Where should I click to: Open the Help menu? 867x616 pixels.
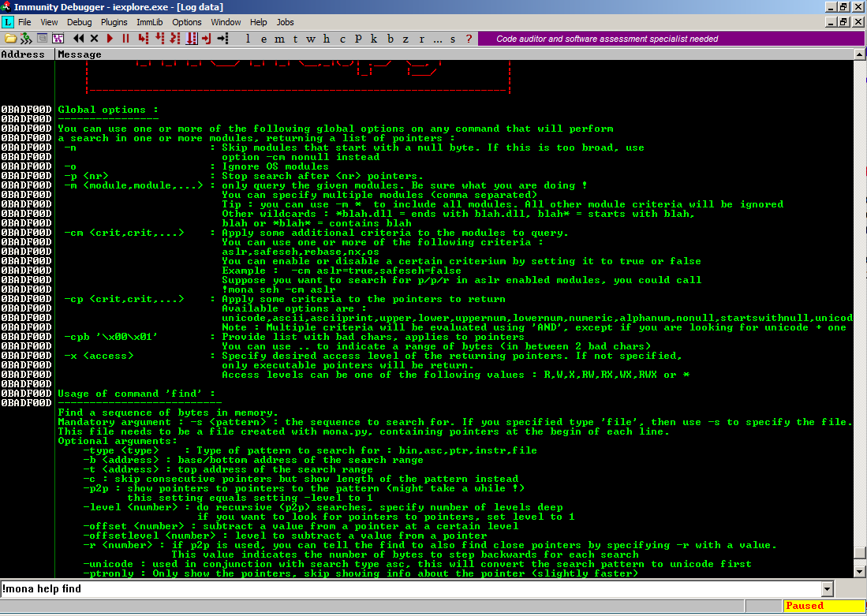[258, 22]
